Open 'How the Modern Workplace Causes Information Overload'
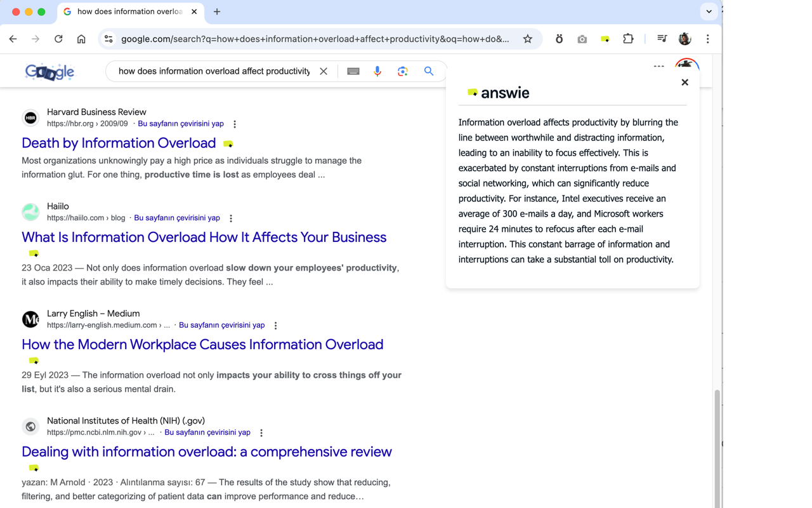The height and width of the screenshot is (508, 812). (202, 344)
